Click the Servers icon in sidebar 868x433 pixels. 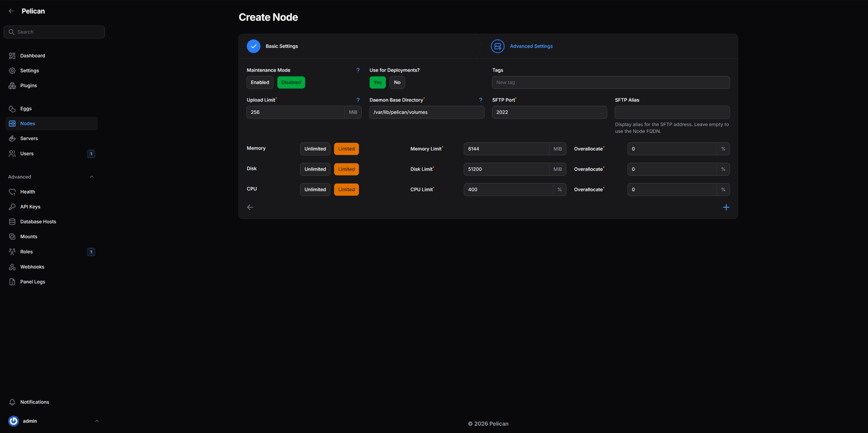[12, 138]
